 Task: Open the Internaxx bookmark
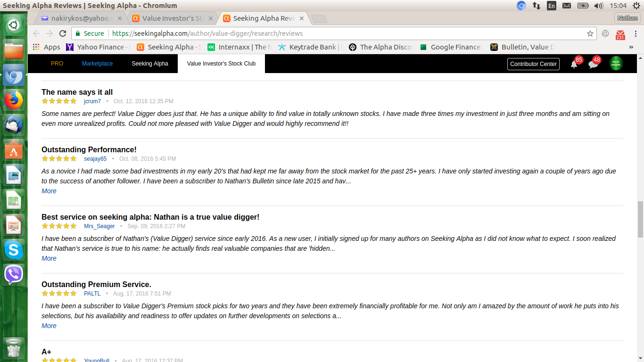coord(239,47)
